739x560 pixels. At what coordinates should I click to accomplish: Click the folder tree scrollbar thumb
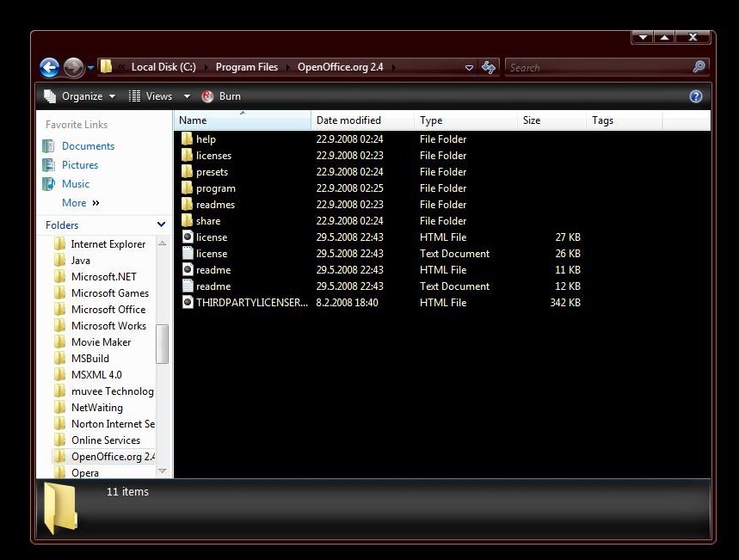(162, 344)
